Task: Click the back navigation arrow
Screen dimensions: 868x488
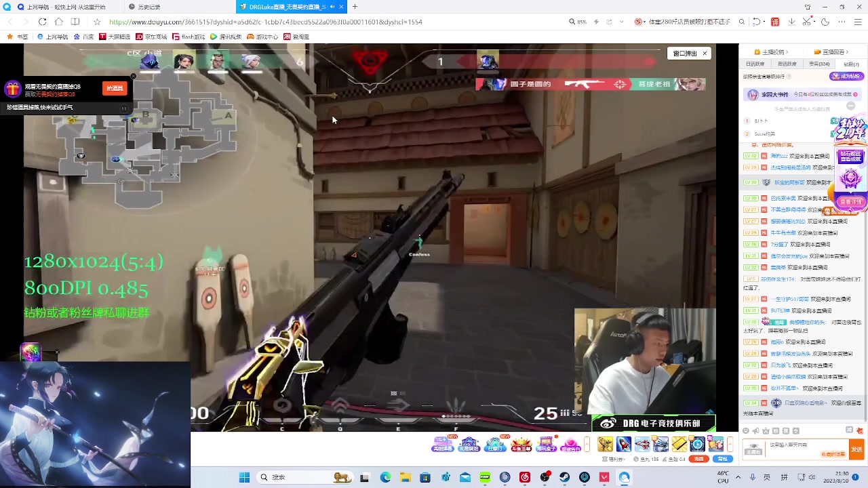Action: pos(10,22)
